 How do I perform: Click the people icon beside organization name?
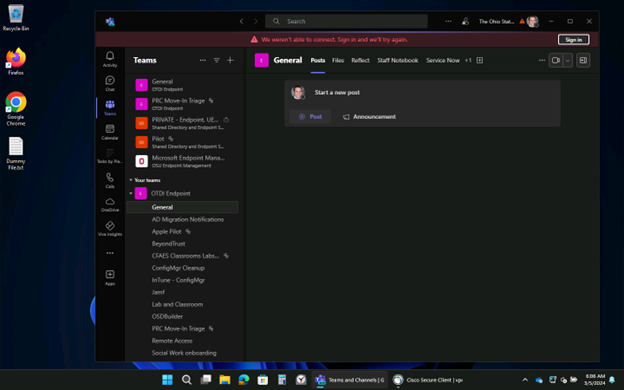point(465,21)
